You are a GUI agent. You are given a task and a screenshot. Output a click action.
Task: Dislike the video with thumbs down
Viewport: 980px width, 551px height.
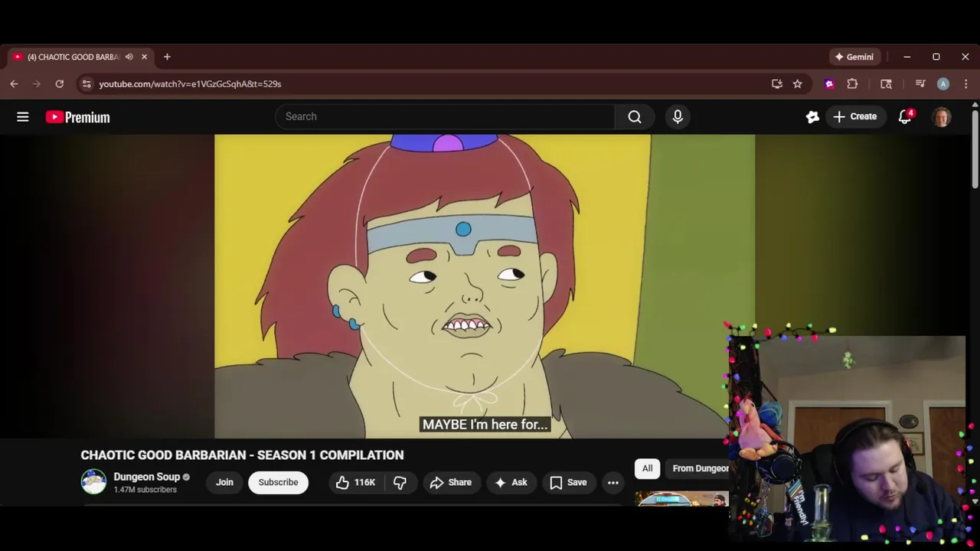(400, 482)
